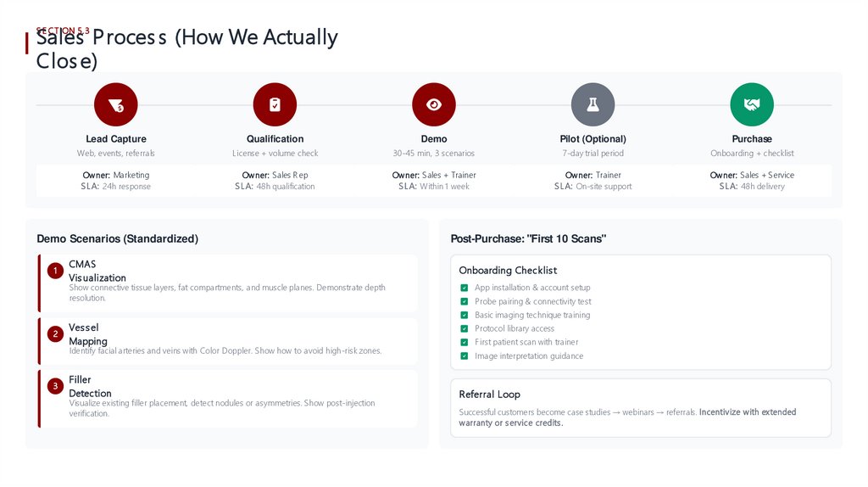
Task: Check the Image interpretation guidance box
Action: tap(465, 355)
